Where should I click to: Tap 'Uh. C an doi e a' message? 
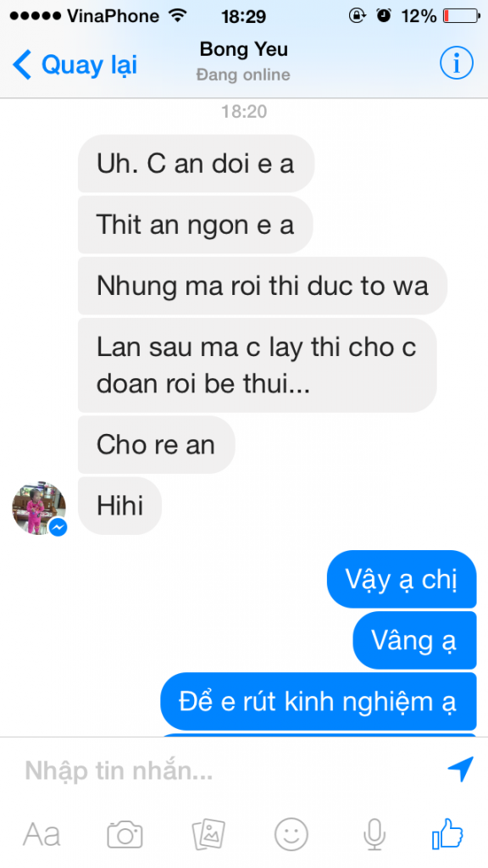pyautogui.click(x=197, y=164)
